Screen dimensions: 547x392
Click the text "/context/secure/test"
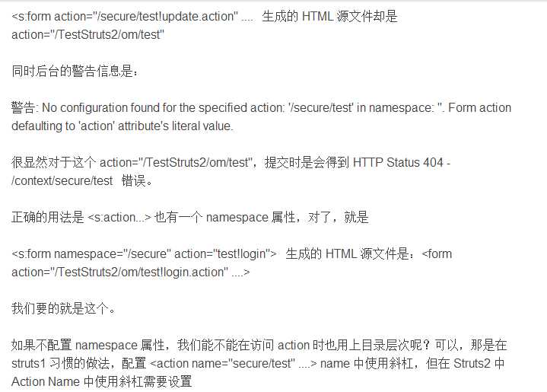pyautogui.click(x=62, y=181)
